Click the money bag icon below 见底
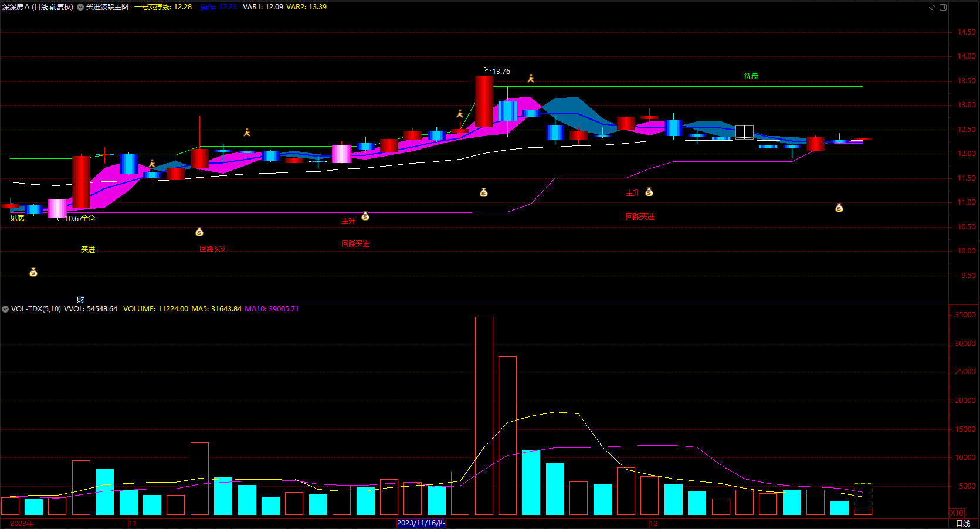 (33, 272)
